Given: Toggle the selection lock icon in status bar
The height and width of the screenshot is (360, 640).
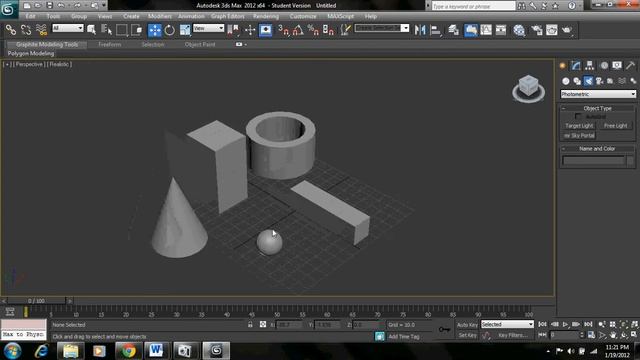Looking at the screenshot, I should point(250,324).
